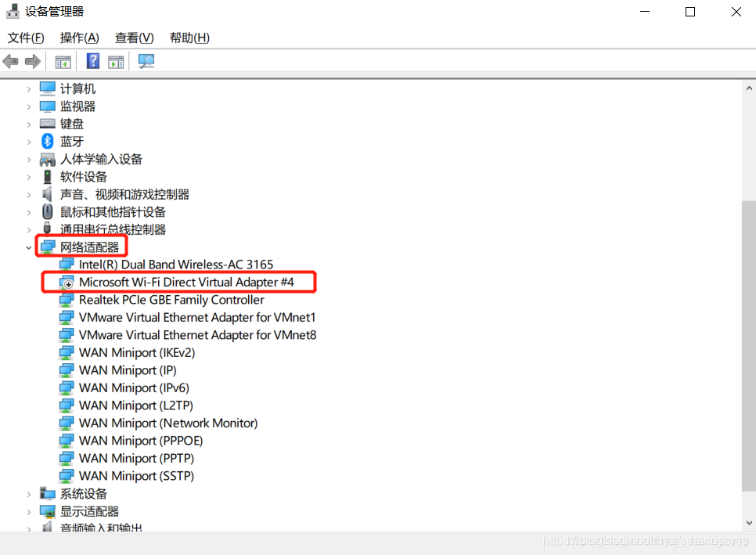The width and height of the screenshot is (756, 555).
Task: Select Intel(R) Dual Band Wireless-AC 3165
Action: [x=176, y=265]
